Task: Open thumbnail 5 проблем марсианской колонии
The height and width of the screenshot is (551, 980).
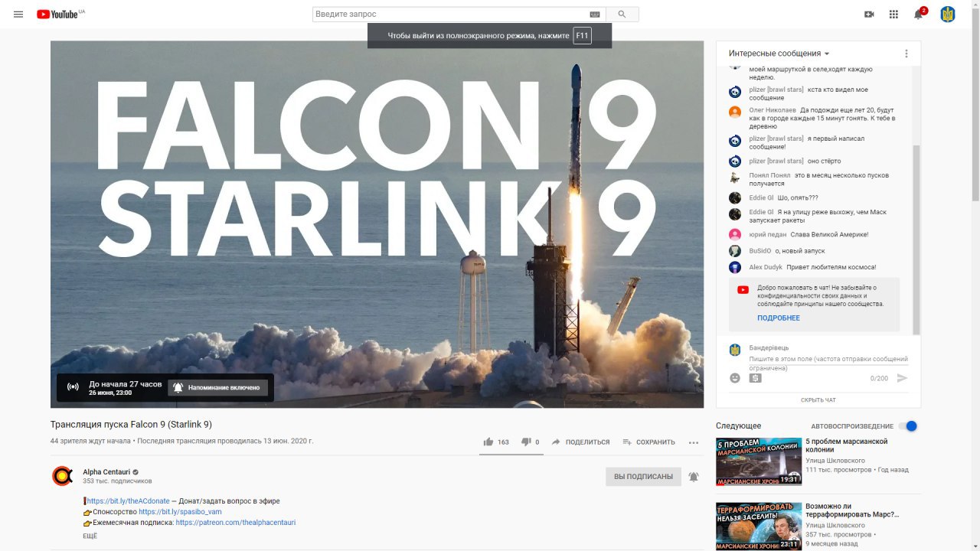Action: click(x=759, y=461)
